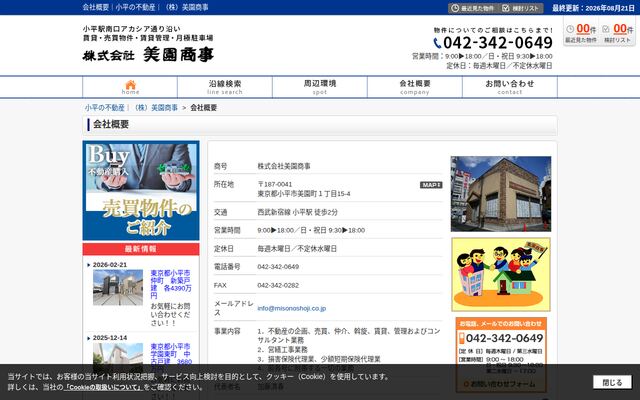Click the office building photo
Screen dimensions: 640x400
pyautogui.click(x=501, y=194)
